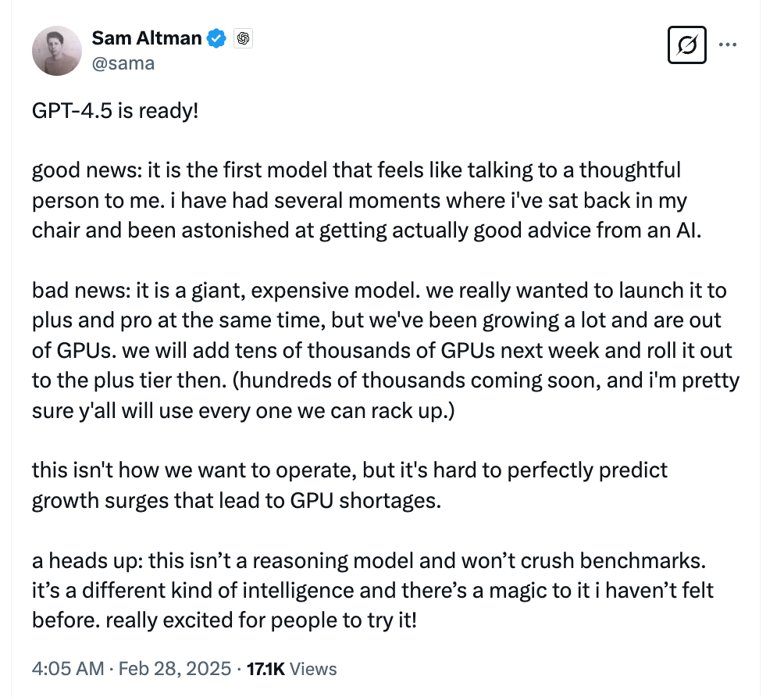Click the Sam Altman display name
This screenshot has width=784, height=697.
[x=147, y=38]
